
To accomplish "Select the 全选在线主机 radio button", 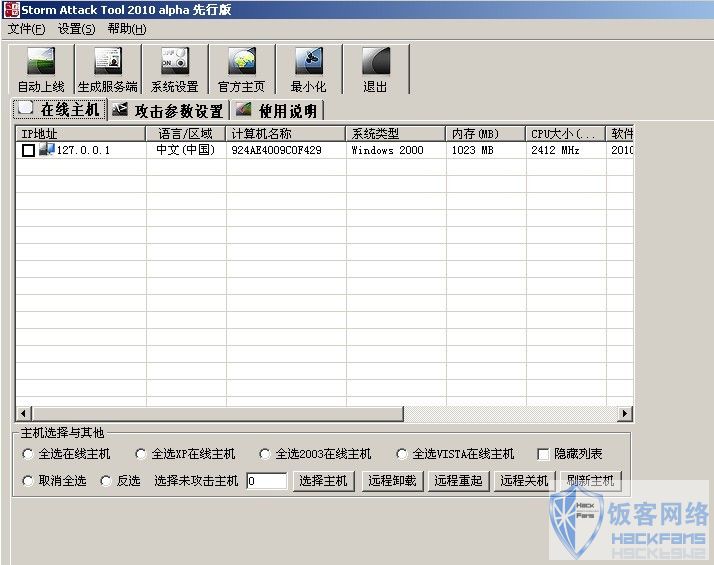I will pyautogui.click(x=28, y=454).
